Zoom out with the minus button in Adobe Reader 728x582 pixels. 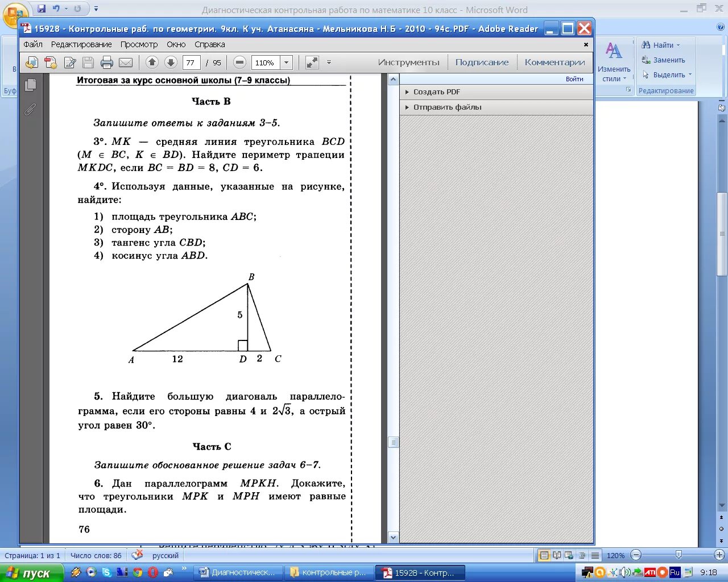(240, 63)
